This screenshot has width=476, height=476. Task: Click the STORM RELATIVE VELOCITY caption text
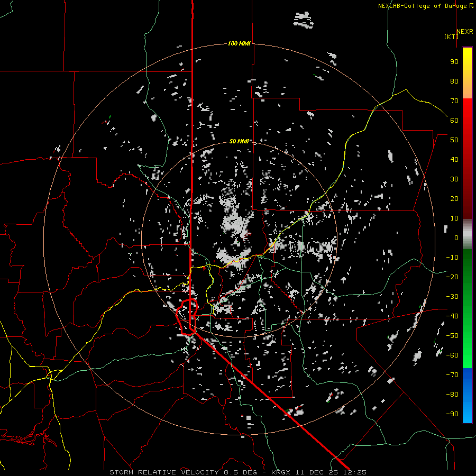166,472
